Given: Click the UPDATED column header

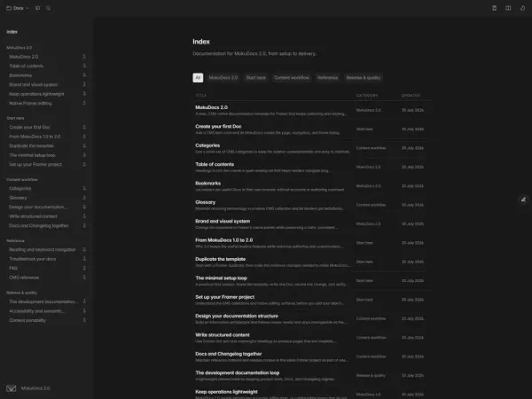Looking at the screenshot, I should pyautogui.click(x=411, y=96).
